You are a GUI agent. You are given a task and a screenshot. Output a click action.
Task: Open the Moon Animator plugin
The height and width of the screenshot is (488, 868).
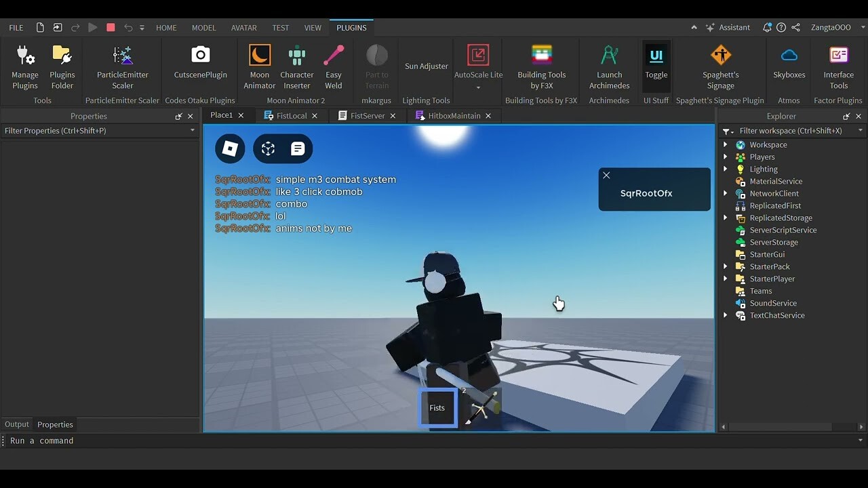coord(259,66)
